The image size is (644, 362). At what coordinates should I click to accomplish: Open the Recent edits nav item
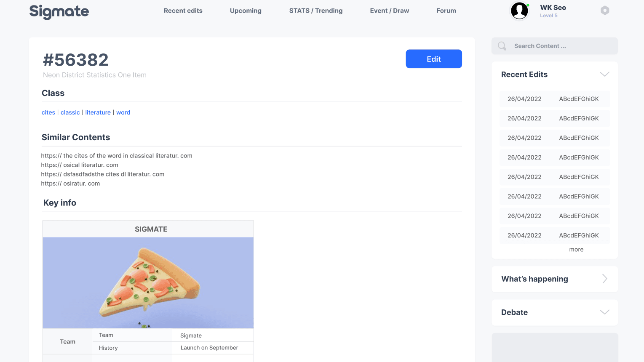point(183,11)
